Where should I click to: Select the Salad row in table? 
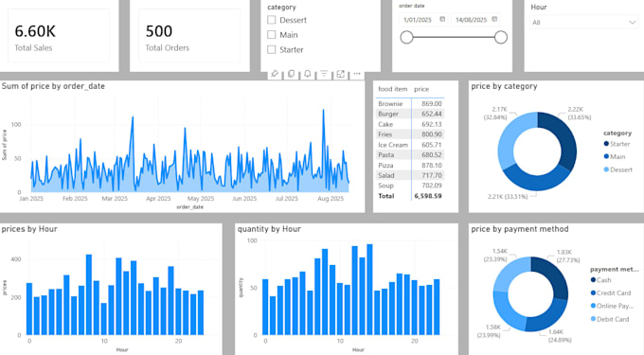(410, 176)
